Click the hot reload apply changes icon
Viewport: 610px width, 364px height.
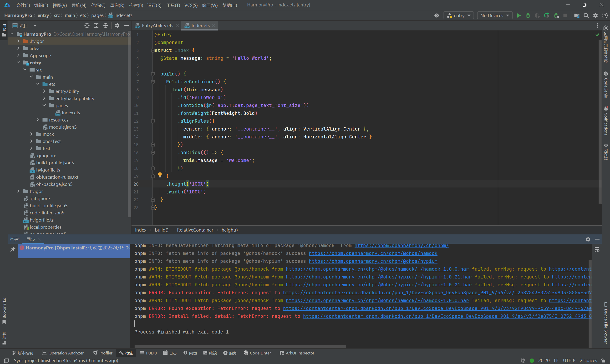coord(546,15)
